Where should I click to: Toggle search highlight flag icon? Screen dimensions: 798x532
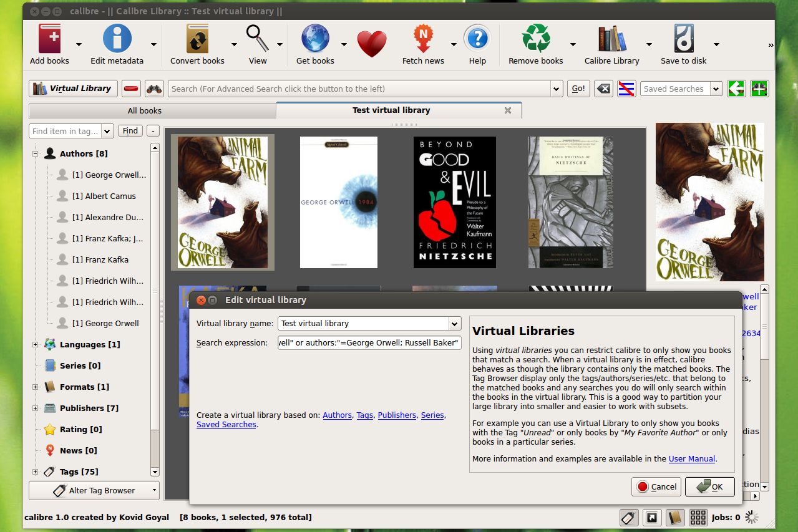[x=626, y=89]
